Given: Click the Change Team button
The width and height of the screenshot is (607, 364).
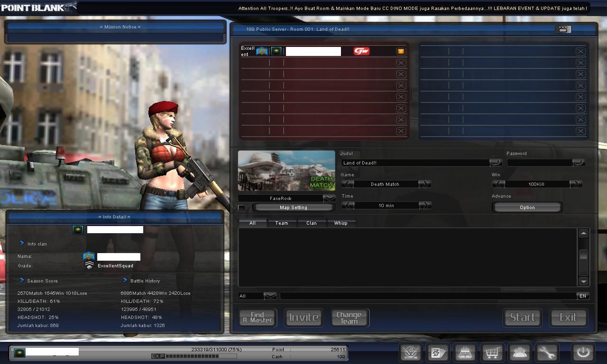Looking at the screenshot, I should (x=349, y=317).
